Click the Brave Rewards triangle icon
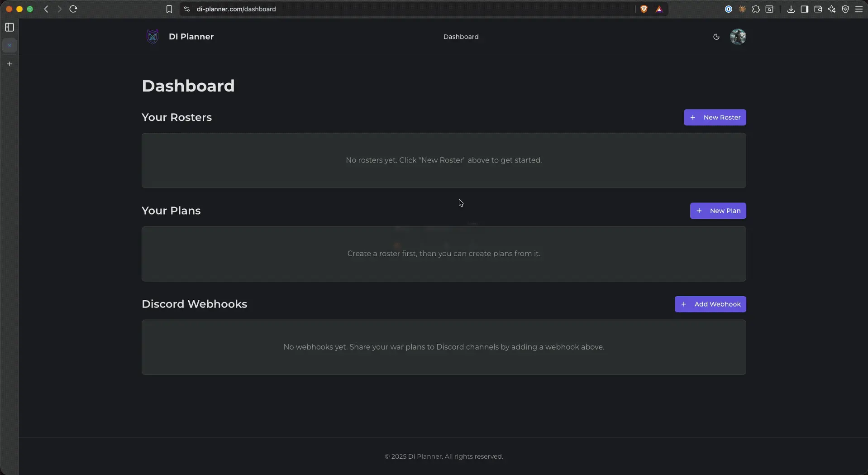Viewport: 868px width, 475px height. [659, 9]
